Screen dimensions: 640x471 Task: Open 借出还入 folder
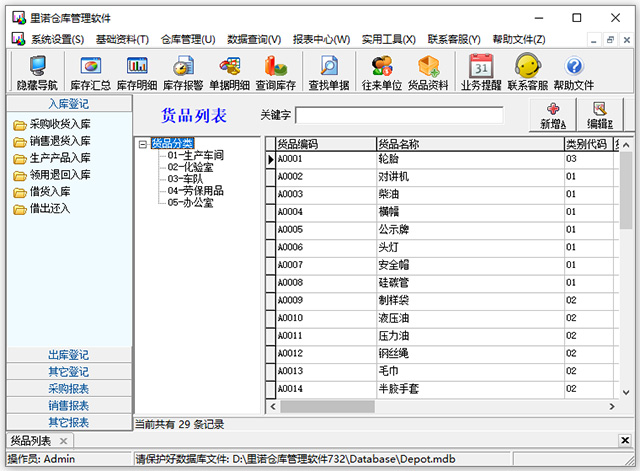(x=42, y=209)
